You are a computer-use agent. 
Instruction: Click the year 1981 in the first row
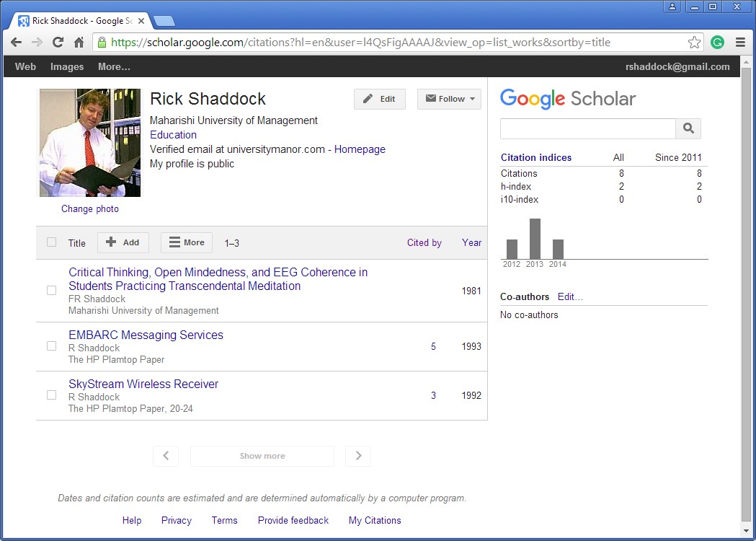tap(471, 291)
